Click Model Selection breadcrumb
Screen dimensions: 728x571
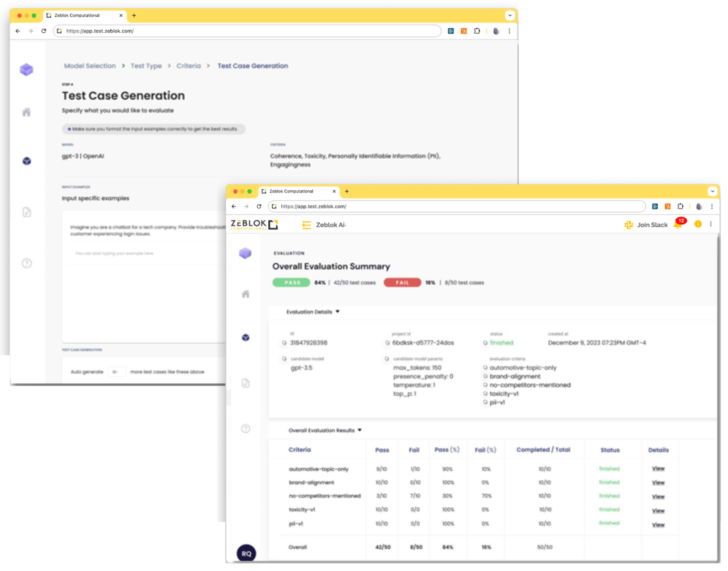tap(90, 66)
